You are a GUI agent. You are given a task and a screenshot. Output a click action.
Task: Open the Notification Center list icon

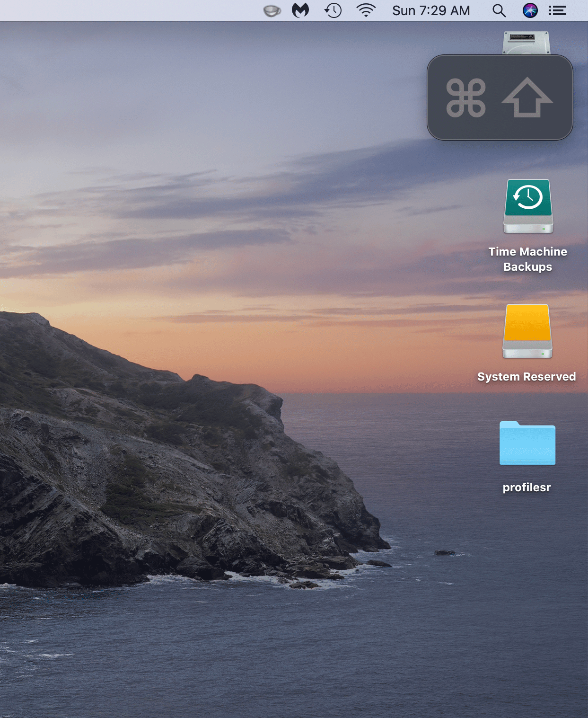click(558, 10)
